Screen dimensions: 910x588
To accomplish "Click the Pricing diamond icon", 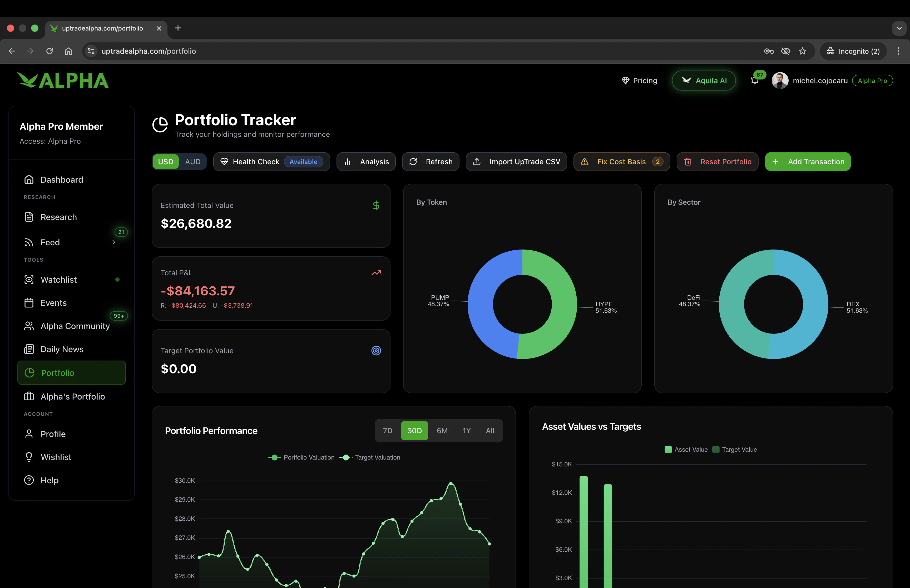I will point(626,81).
